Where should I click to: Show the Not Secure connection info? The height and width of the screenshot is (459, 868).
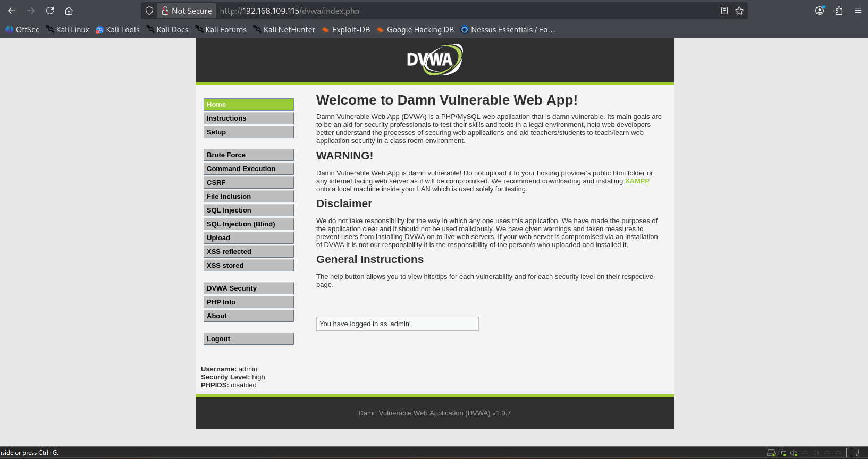tap(187, 11)
